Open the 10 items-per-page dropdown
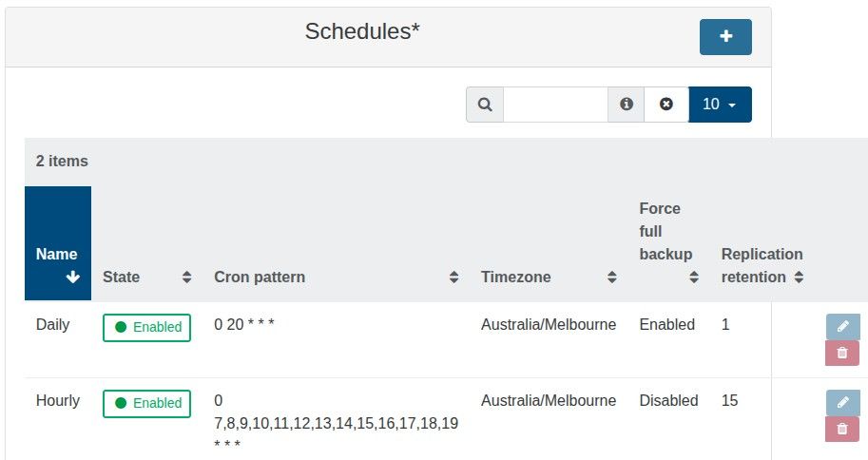868x460 pixels. [720, 105]
